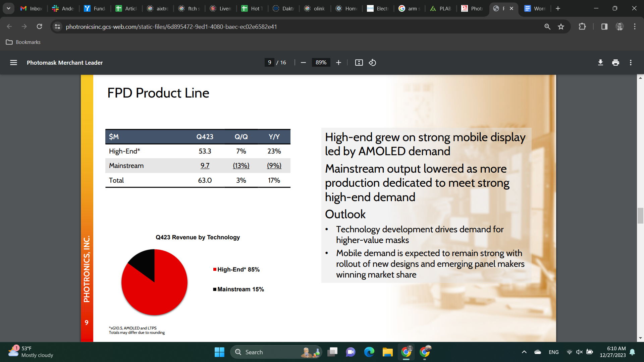Open the Bookmarks folder
Screen dimensions: 644x362
pyautogui.click(x=23, y=42)
